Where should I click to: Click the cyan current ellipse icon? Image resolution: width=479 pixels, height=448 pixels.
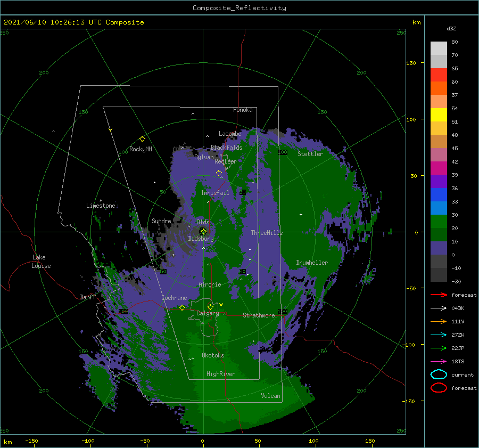[439, 374]
